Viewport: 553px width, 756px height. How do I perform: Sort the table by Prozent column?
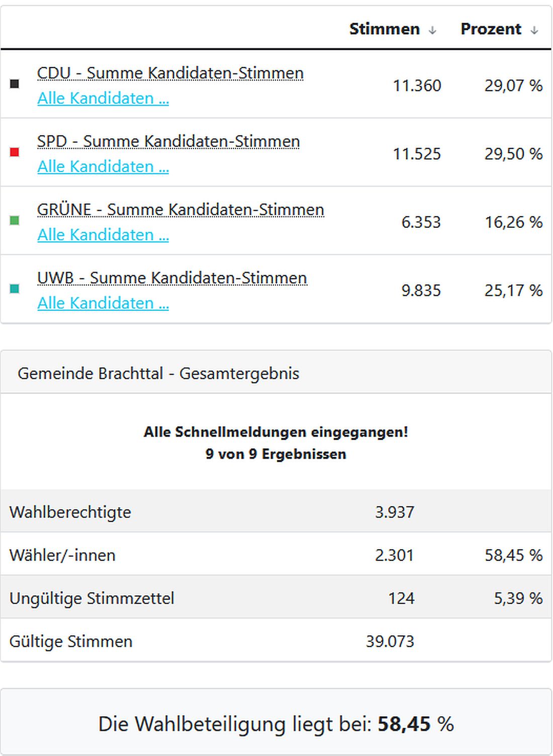tap(490, 29)
